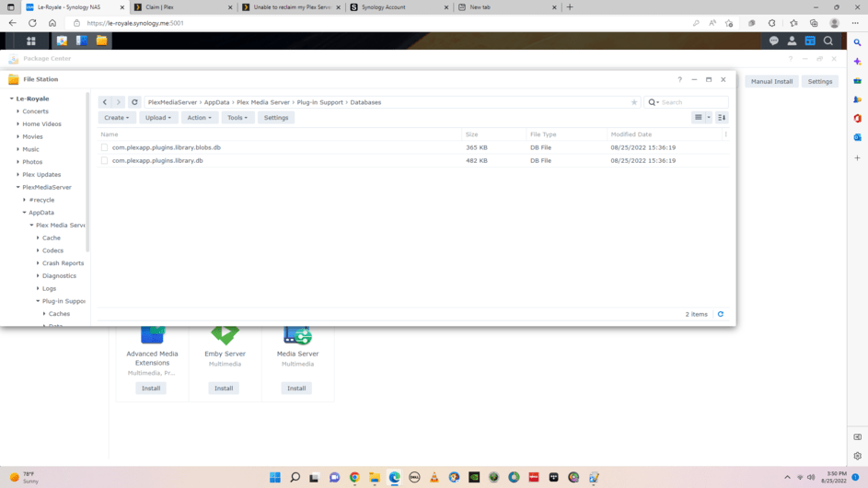Open a new browser tab with plus
Image resolution: width=868 pixels, height=488 pixels.
[x=570, y=7]
